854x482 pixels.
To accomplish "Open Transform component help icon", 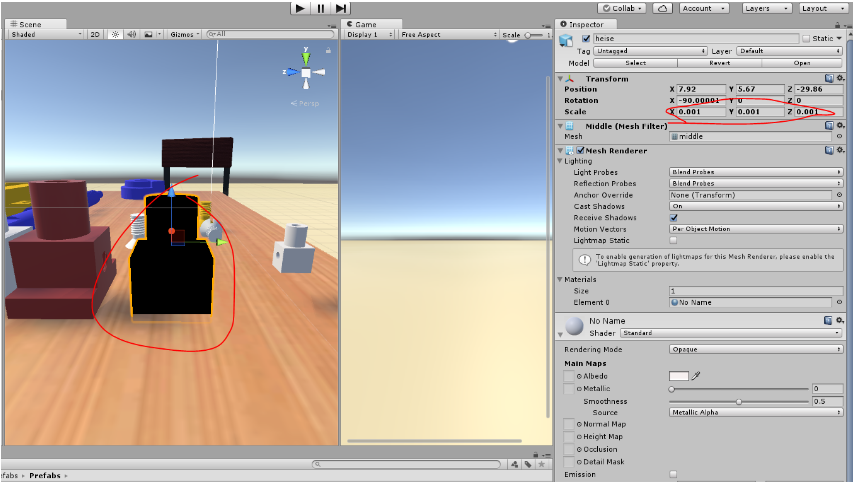I will pos(829,78).
